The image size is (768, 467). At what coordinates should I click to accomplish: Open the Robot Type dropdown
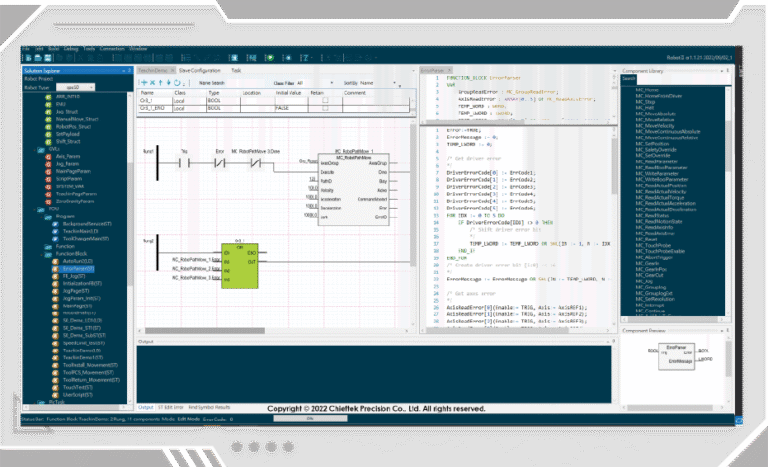tap(75, 87)
